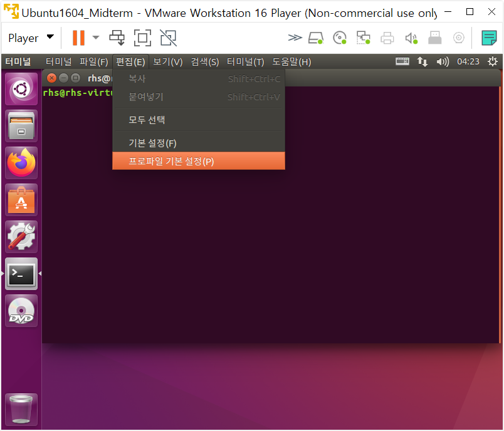The width and height of the screenshot is (504, 431).
Task: Open the Trash in the launcher
Action: pyautogui.click(x=21, y=410)
